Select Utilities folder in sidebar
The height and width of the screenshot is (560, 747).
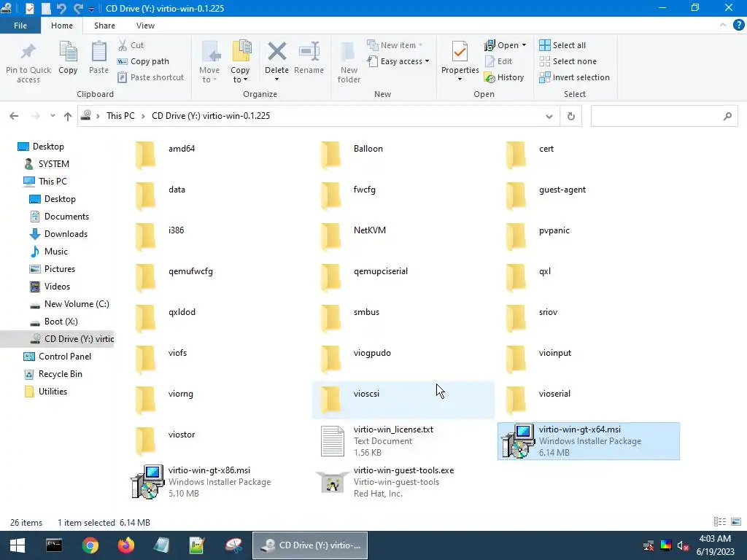[x=53, y=392]
